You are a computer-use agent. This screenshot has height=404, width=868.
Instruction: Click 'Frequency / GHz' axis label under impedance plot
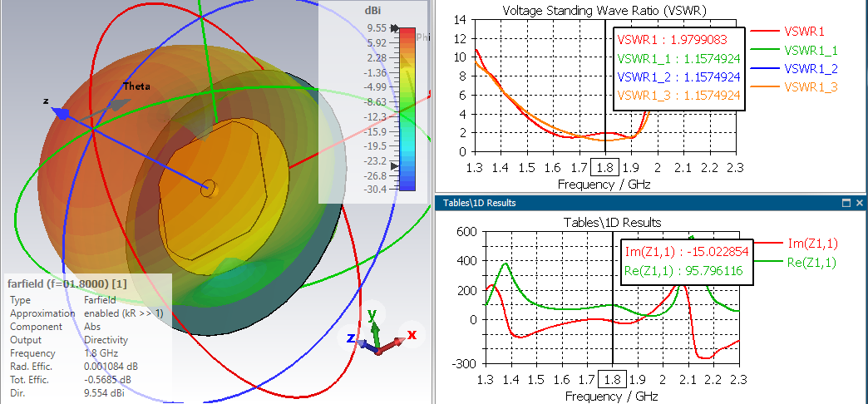pos(612,397)
